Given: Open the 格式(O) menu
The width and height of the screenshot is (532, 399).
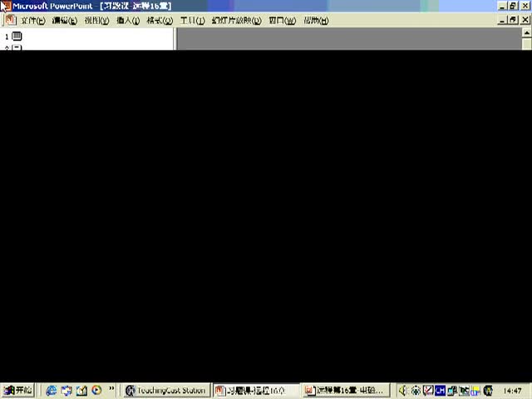Looking at the screenshot, I should (160, 21).
